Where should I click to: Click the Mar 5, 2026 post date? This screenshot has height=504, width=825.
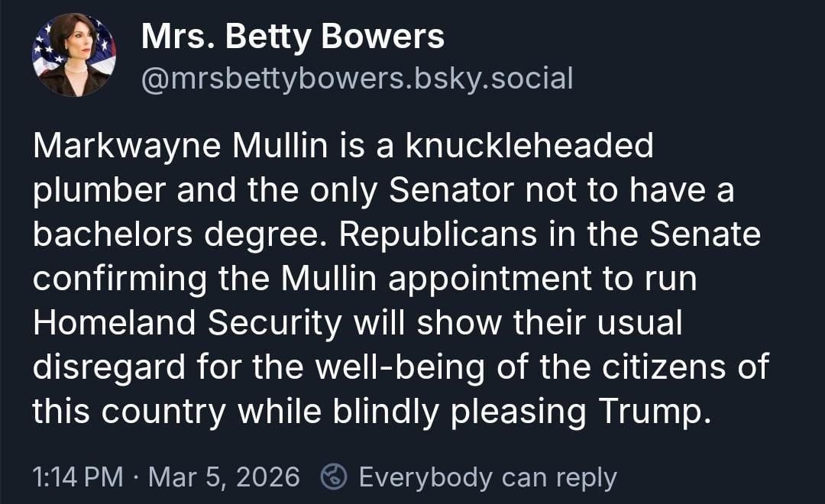tap(224, 477)
